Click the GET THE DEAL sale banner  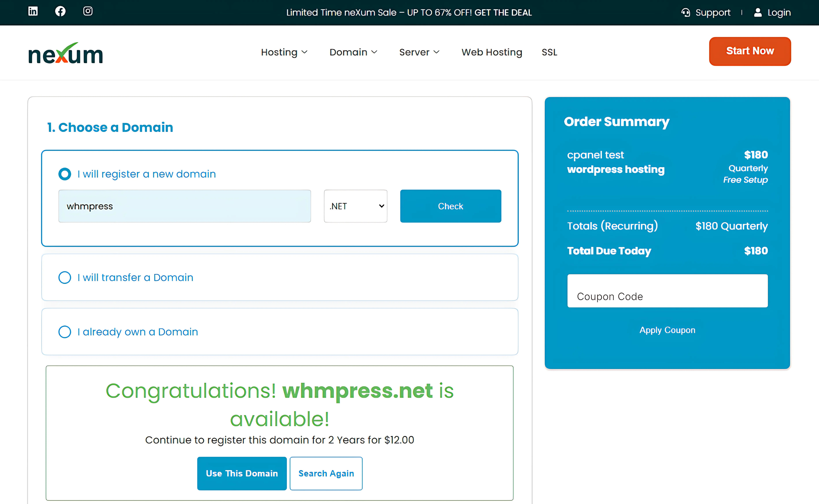[x=503, y=13]
